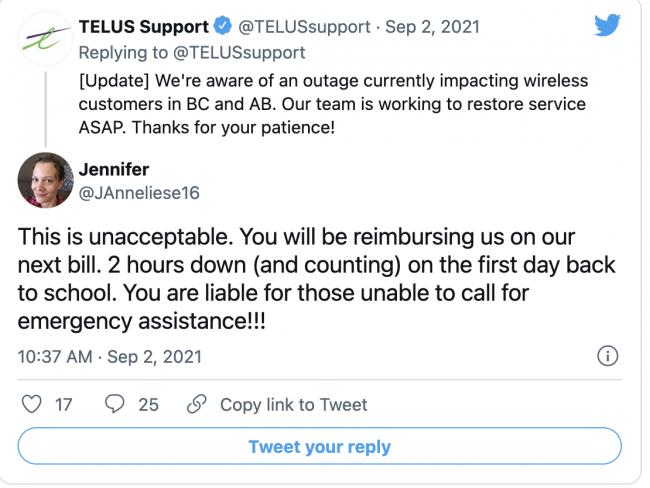Click the @JAnneliese16 handle
650x488 pixels.
tap(139, 193)
